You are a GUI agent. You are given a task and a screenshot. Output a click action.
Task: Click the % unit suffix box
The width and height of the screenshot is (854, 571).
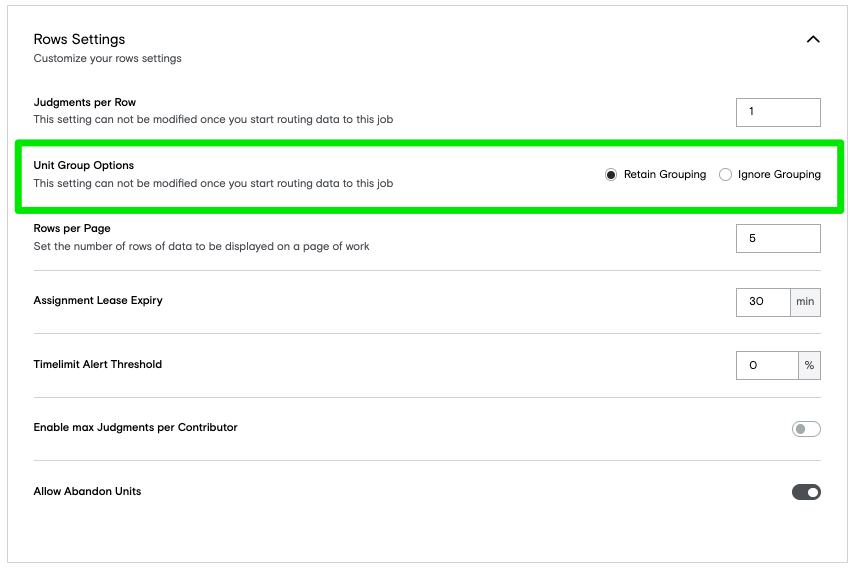coord(810,366)
